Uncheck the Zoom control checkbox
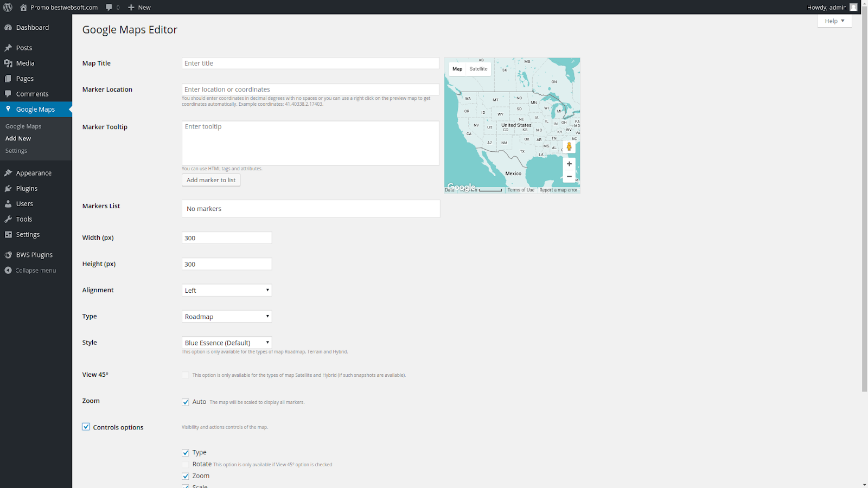The width and height of the screenshot is (868, 488). 186,476
